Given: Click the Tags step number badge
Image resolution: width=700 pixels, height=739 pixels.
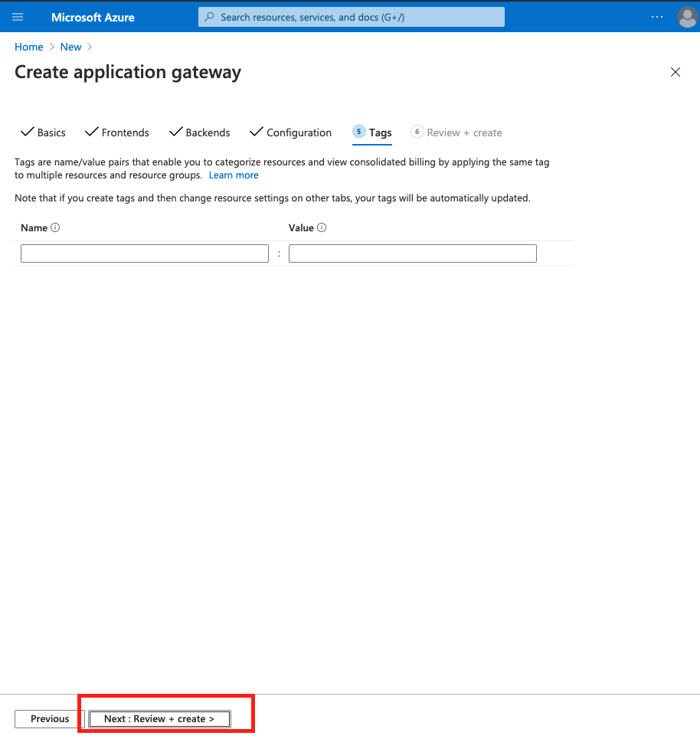Looking at the screenshot, I should 359,132.
